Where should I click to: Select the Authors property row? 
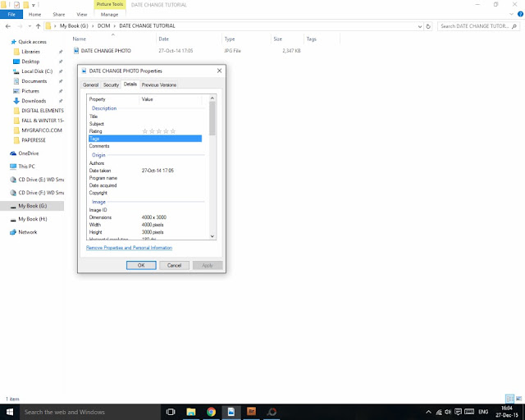[145, 163]
